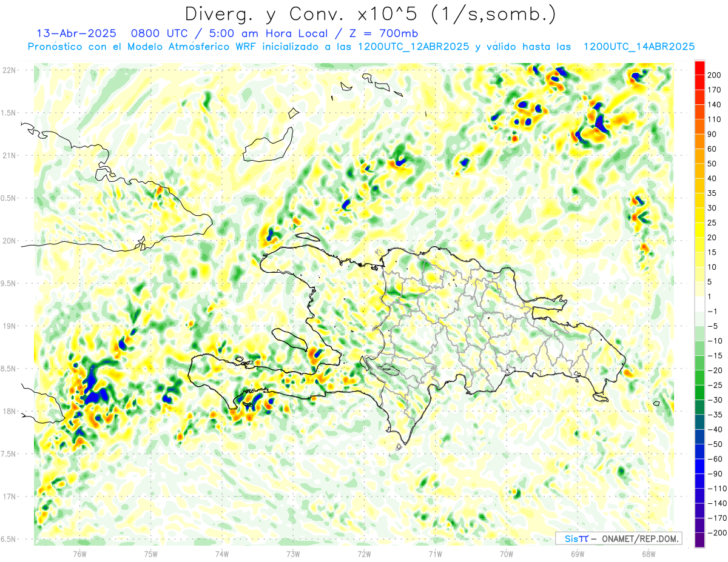Click the positive '60' colorbar value
This screenshot has width=728, height=562.
pyautogui.click(x=712, y=149)
